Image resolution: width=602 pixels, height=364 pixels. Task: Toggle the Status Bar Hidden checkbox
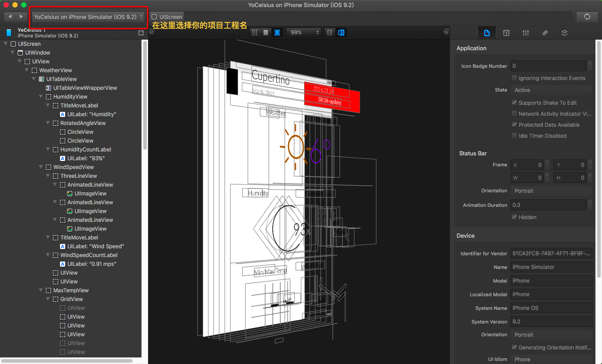pos(514,217)
